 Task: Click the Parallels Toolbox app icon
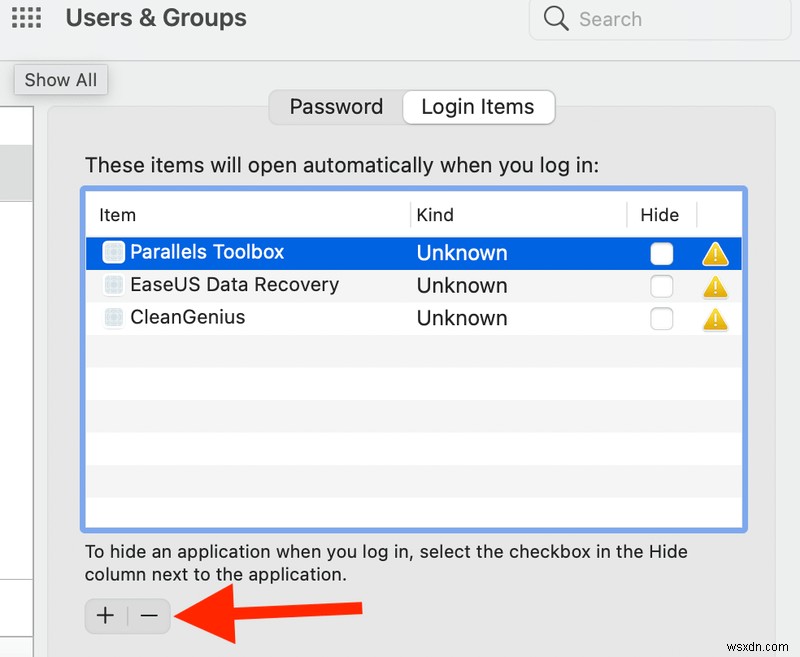(x=113, y=253)
